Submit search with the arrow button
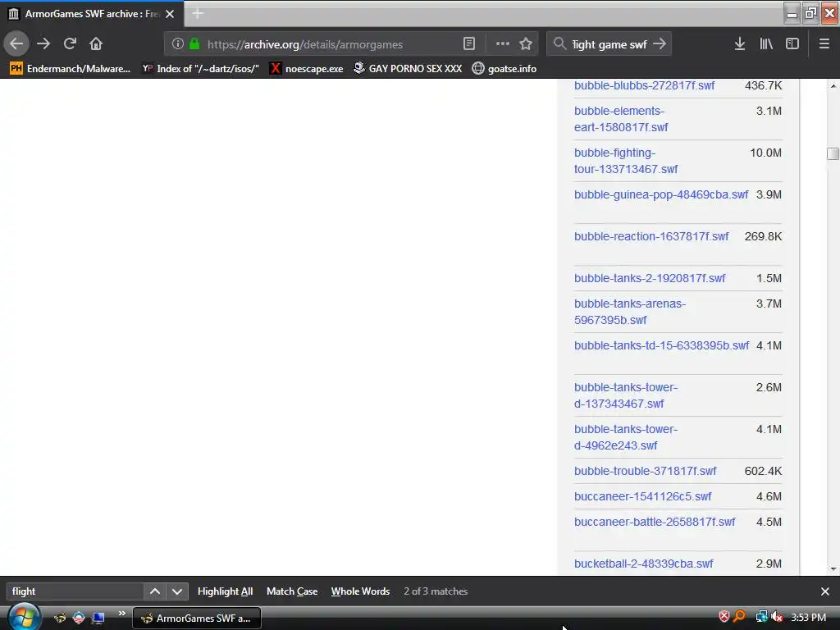Screen dimensions: 840x630 pyautogui.click(x=660, y=44)
